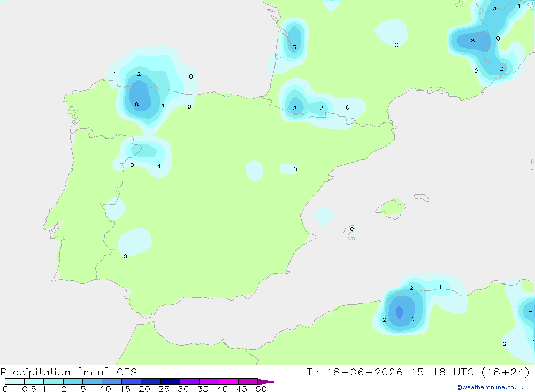The image size is (535, 392).
Task: Click the '0.5' legend scale label
Action: click(29, 389)
